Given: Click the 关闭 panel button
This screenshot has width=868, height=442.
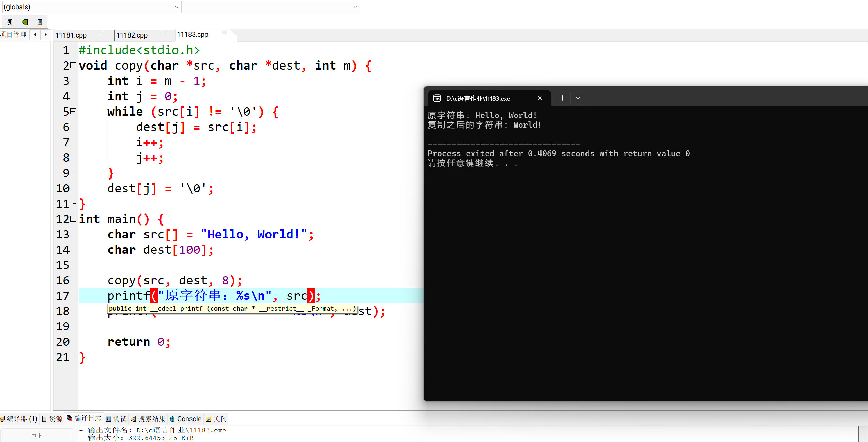Looking at the screenshot, I should pyautogui.click(x=216, y=419).
